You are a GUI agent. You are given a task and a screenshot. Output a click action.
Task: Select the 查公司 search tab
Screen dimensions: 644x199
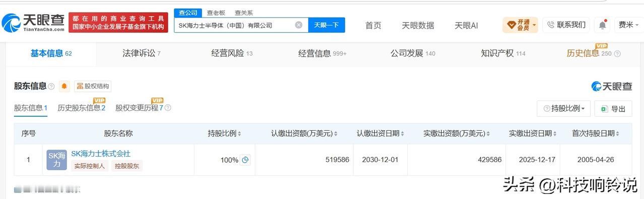[x=188, y=13]
